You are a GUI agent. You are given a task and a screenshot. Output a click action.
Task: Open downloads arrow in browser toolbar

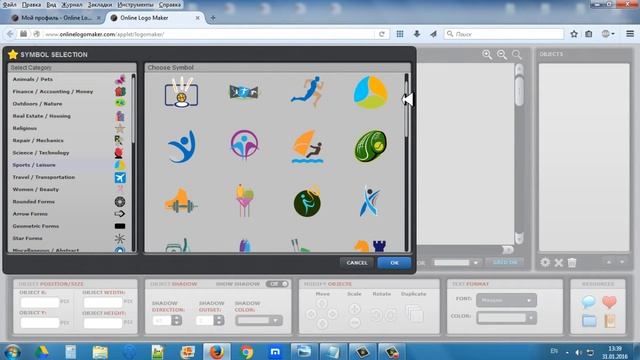417,34
